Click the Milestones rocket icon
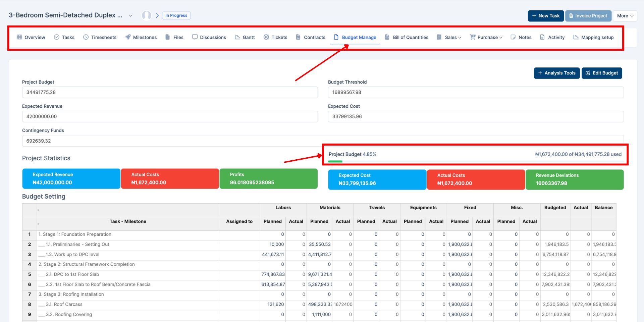This screenshot has width=644, height=322. 128,37
